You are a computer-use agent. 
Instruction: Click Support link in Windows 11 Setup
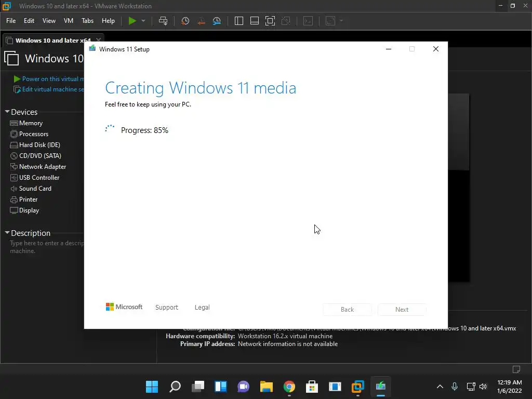167,307
